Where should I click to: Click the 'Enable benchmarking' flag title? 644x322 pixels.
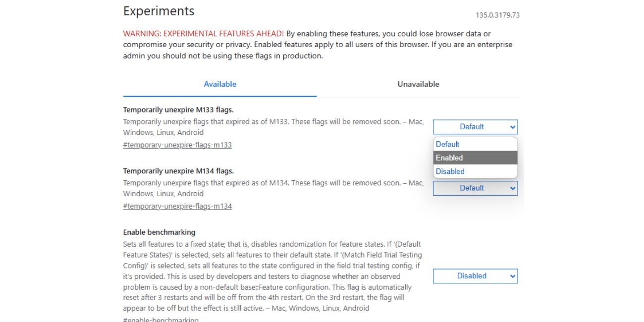[159, 232]
